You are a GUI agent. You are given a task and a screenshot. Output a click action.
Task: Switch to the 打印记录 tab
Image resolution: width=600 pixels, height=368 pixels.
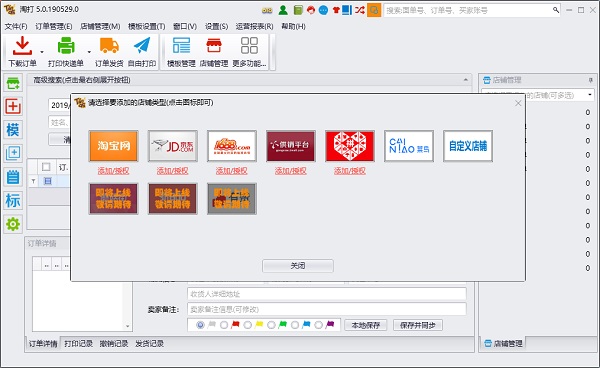point(78,344)
